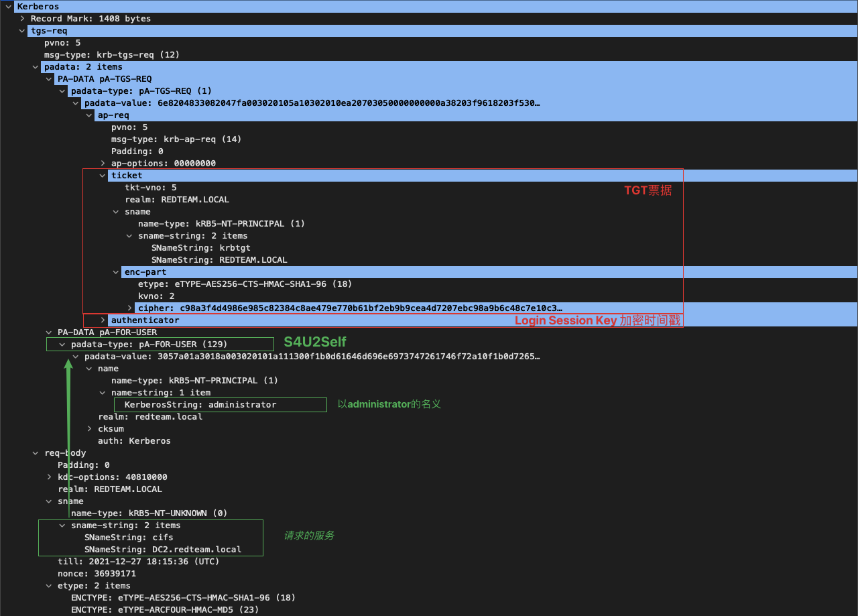
Task: Expand the Record Mark 1408 bytes node
Action: 22,19
